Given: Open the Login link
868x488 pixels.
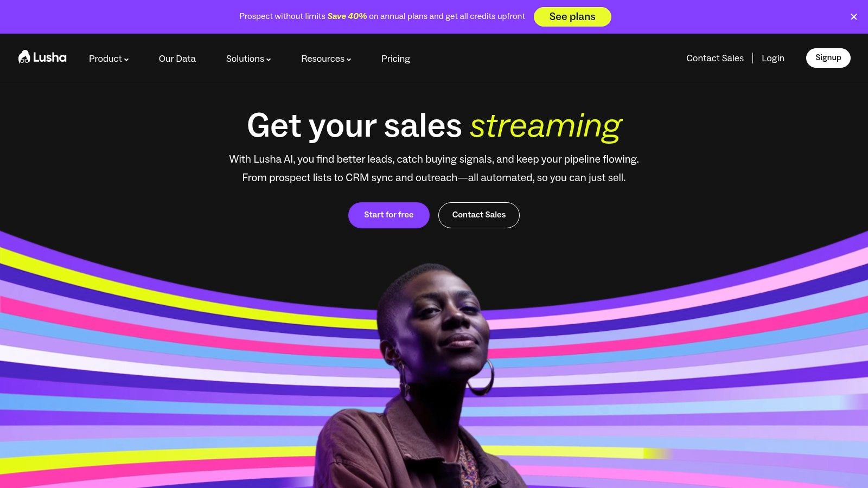Looking at the screenshot, I should 773,58.
